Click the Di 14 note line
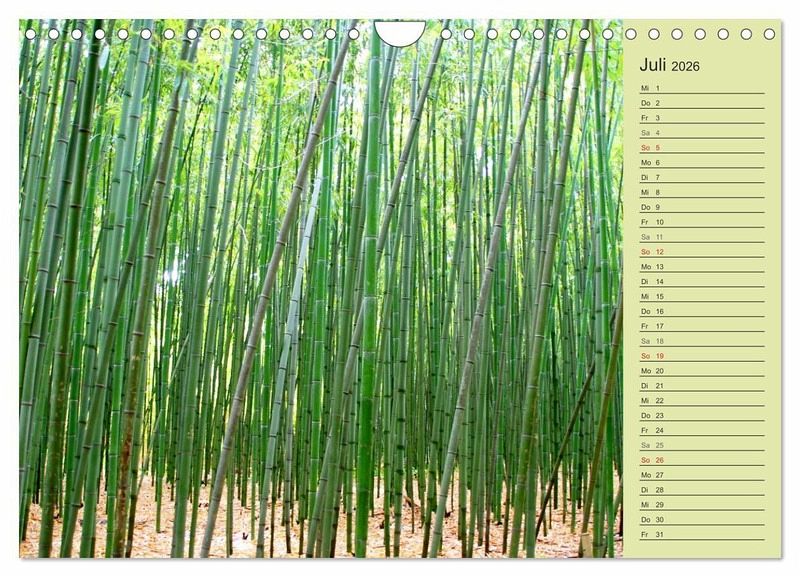 [x=701, y=282]
